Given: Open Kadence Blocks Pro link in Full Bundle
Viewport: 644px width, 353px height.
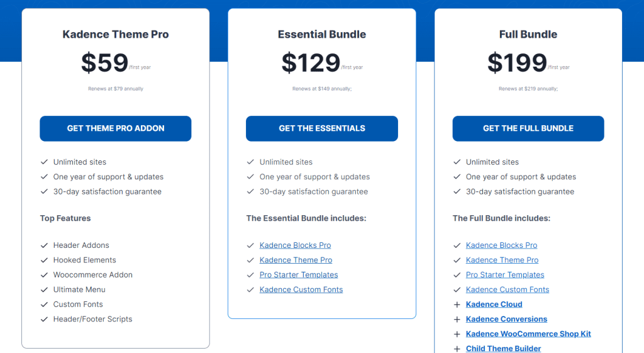Looking at the screenshot, I should pos(501,245).
